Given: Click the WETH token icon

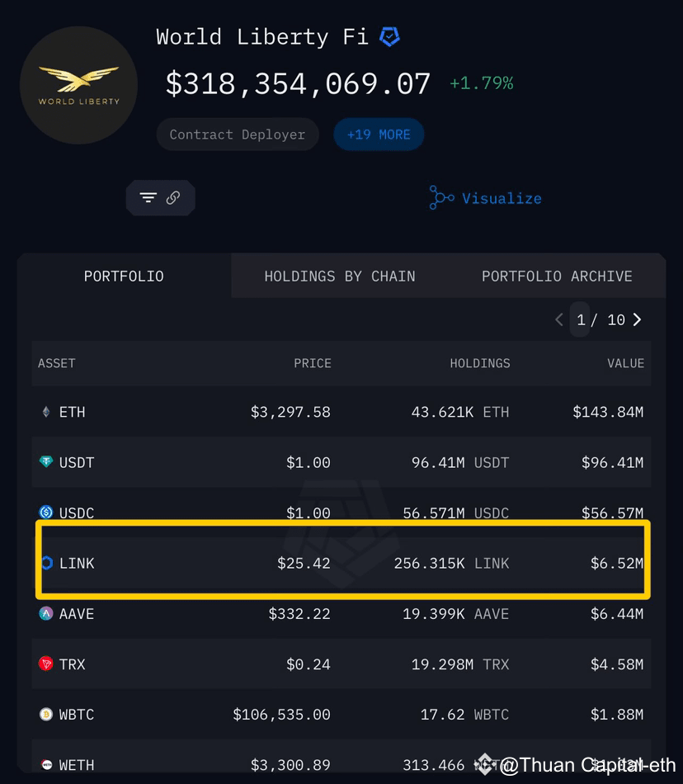Looking at the screenshot, I should tap(45, 764).
